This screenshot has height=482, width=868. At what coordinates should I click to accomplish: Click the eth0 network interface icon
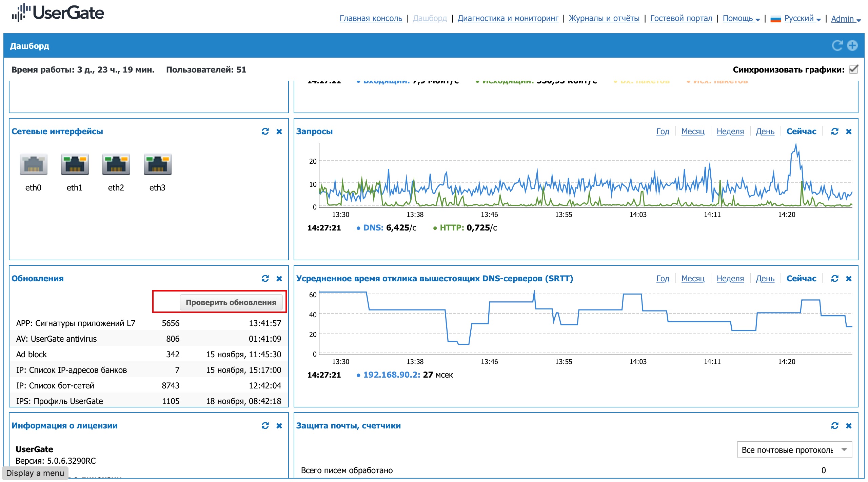point(33,164)
